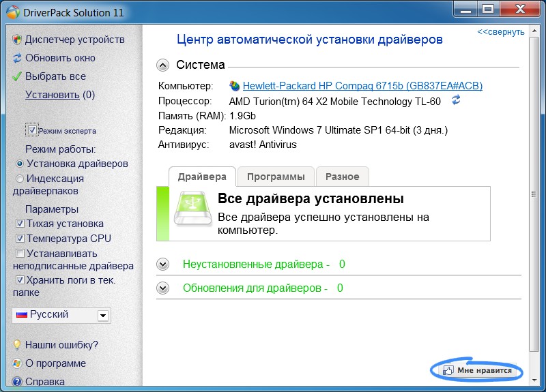Screen dimensions: 546x392
Task: Open the Разное tab
Action: [343, 177]
